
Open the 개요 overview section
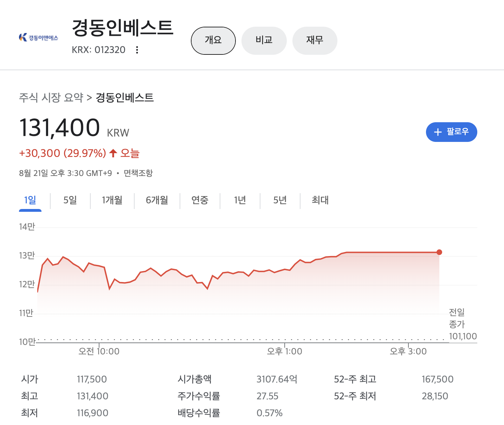pos(213,40)
